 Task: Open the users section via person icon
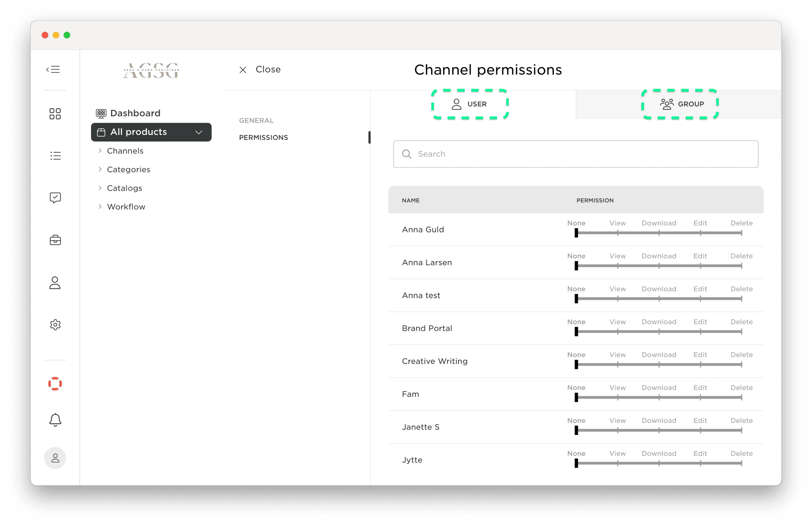click(55, 283)
